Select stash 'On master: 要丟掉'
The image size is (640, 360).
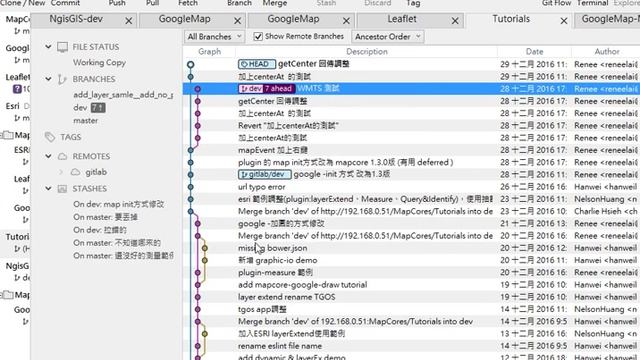[105, 217]
